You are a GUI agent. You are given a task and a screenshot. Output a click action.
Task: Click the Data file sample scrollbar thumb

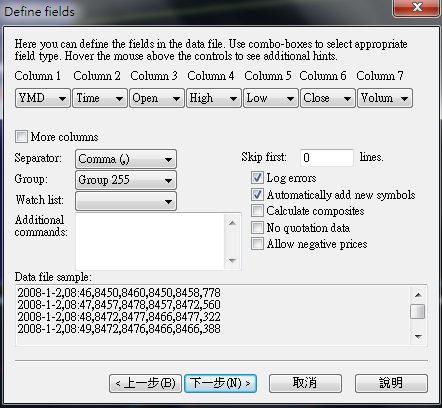point(418,312)
